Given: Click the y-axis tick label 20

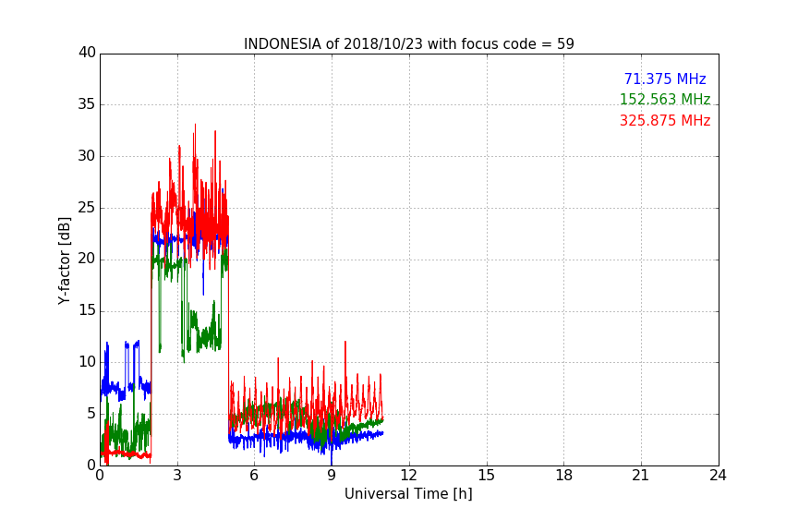Looking at the screenshot, I should [87, 259].
